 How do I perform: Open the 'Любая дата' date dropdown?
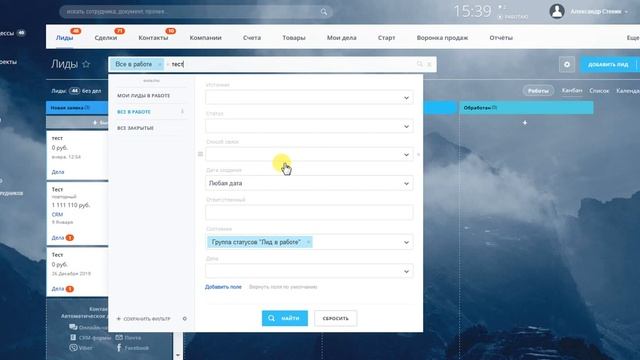point(309,183)
